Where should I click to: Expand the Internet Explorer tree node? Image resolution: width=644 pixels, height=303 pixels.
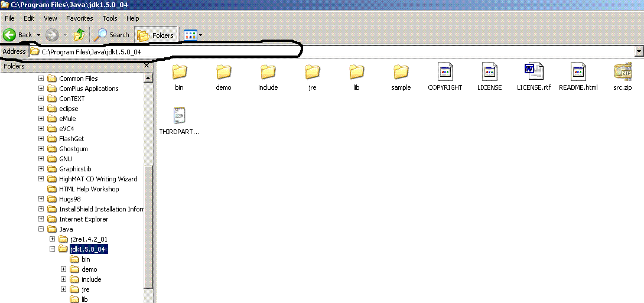tap(41, 219)
